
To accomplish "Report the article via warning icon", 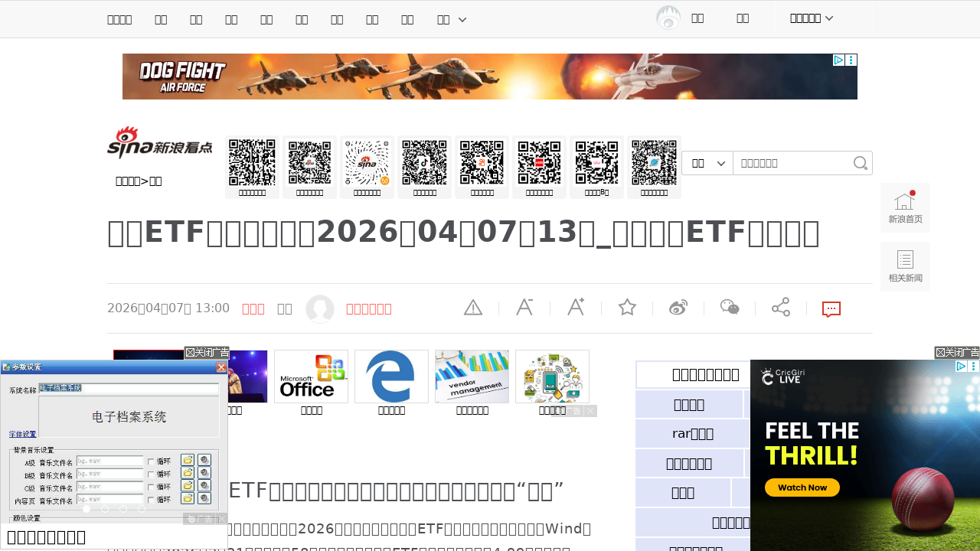I will tap(472, 307).
